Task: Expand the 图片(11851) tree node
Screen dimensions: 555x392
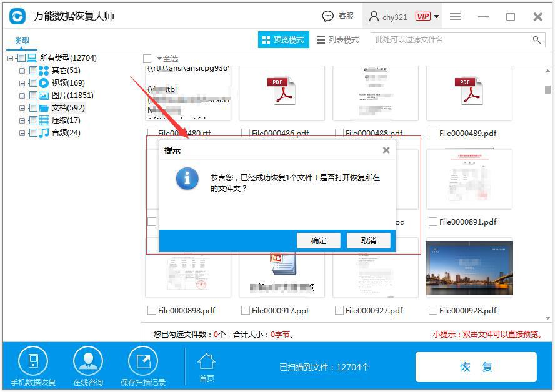Action: 22,96
